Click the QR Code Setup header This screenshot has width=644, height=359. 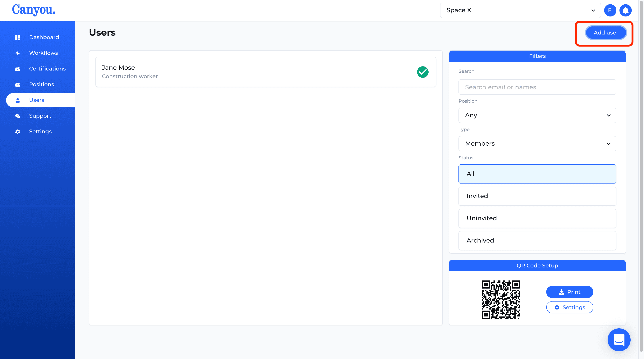click(537, 266)
